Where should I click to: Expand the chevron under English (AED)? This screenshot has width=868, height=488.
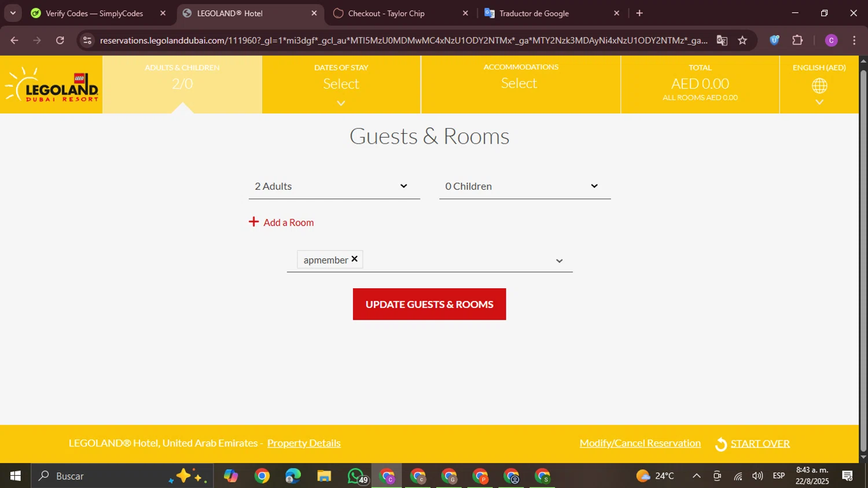click(819, 102)
